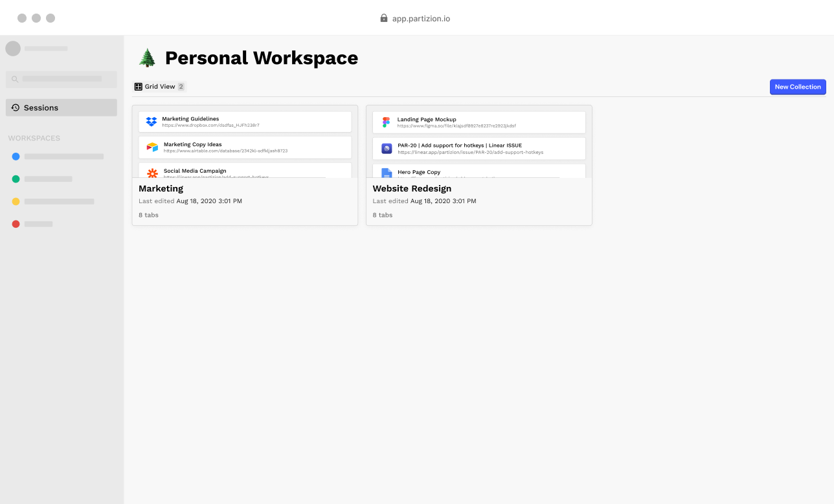Screen dimensions: 834x504
Task: Select the Sessions history icon in the sidebar
Action: [16, 107]
